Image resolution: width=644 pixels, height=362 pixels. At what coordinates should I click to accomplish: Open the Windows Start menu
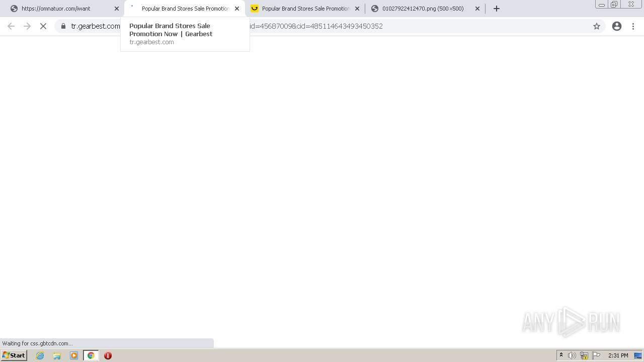14,355
